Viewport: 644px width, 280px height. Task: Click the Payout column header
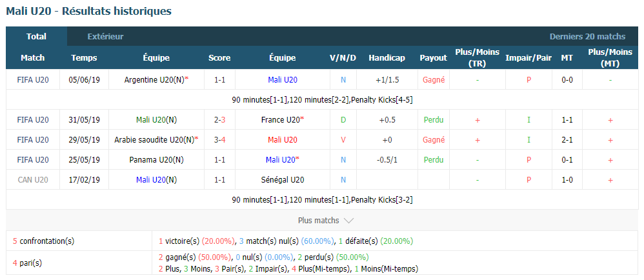[x=433, y=58]
